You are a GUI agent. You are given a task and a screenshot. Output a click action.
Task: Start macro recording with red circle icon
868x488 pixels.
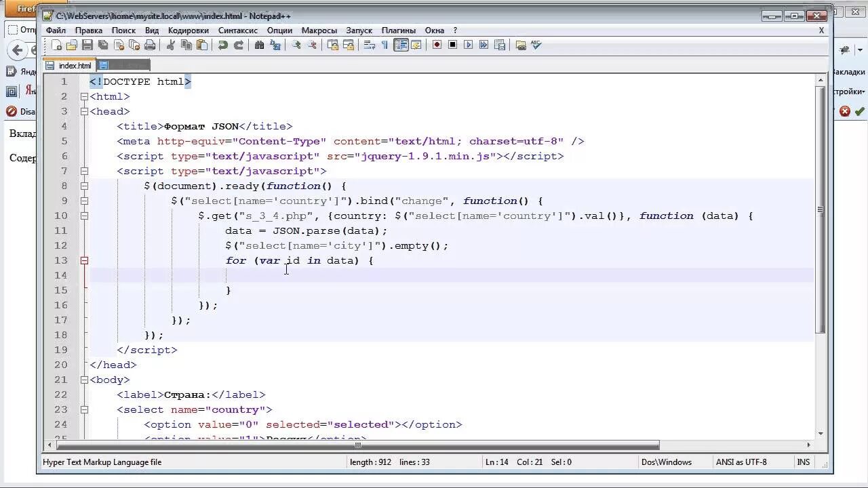437,45
